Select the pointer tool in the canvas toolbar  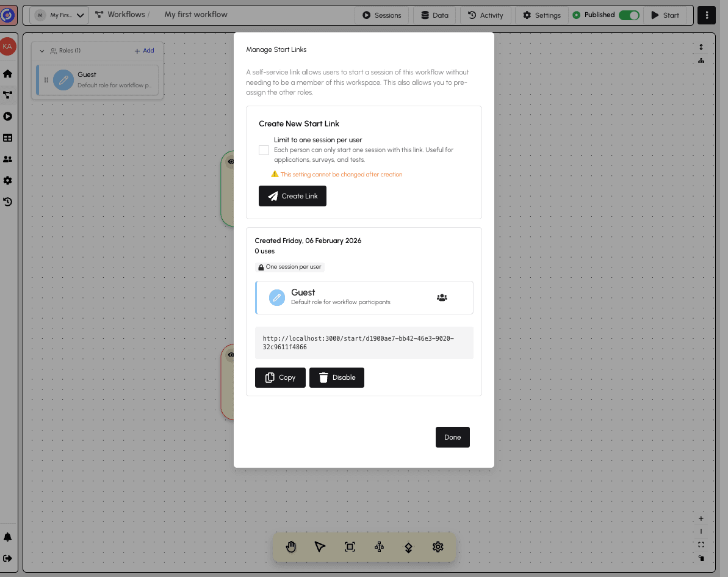click(320, 546)
